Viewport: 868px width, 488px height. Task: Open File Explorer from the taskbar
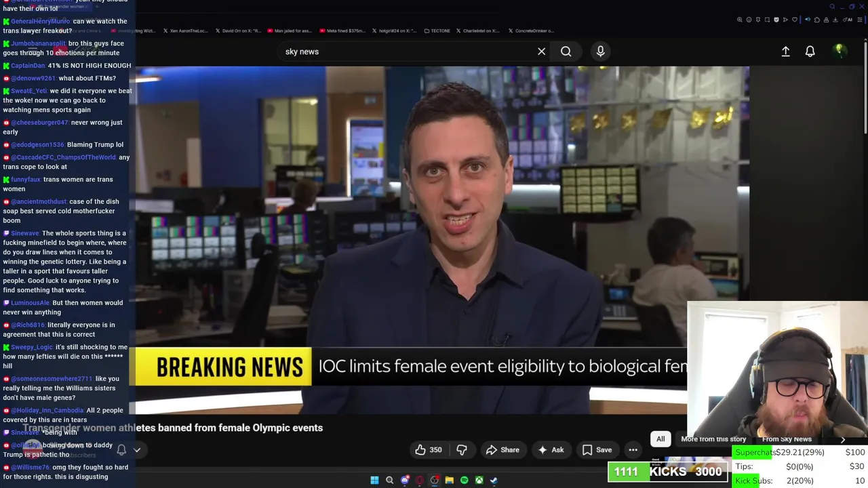(x=449, y=480)
